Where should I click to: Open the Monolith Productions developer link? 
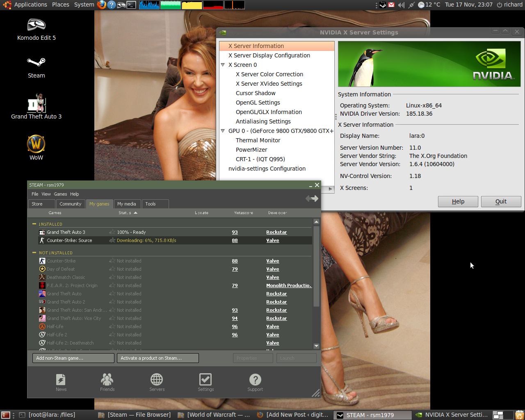(x=289, y=285)
